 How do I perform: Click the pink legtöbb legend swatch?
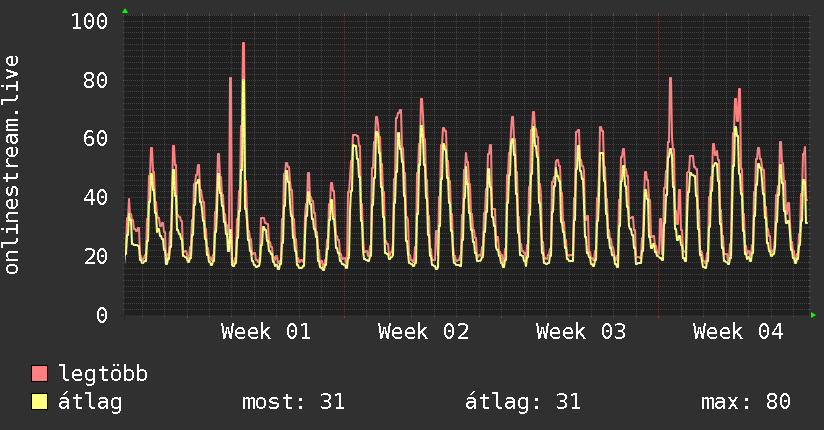(39, 373)
